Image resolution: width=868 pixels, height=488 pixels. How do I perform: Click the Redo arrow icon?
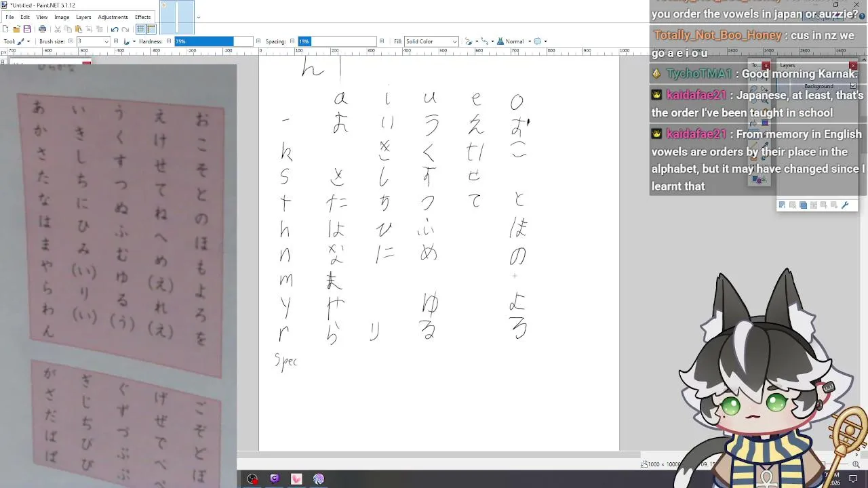125,29
